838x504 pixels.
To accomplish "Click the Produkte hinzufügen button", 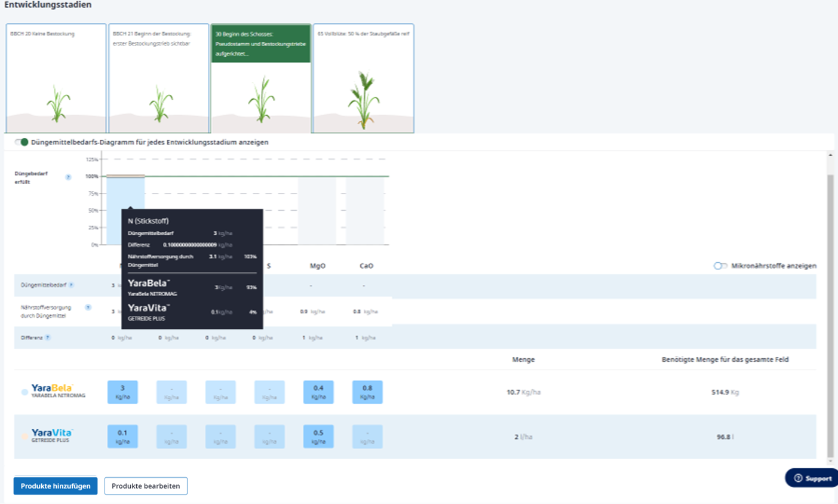I will [x=56, y=486].
